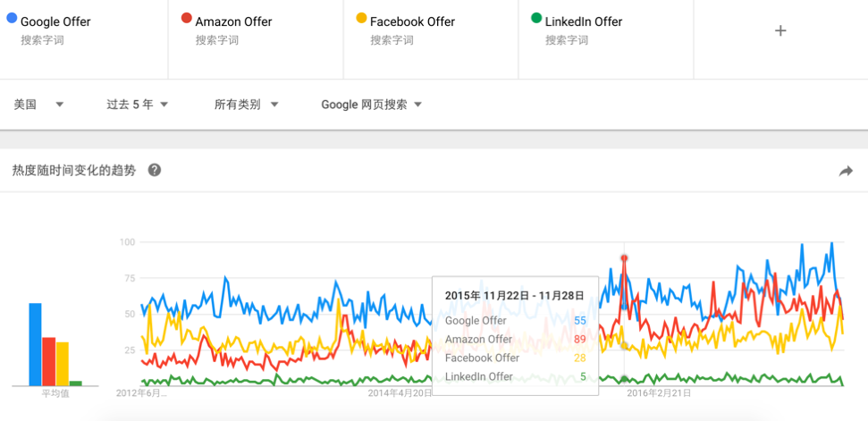This screenshot has width=868, height=421.
Task: Edit the Facebook Offer search term
Action: (x=412, y=21)
